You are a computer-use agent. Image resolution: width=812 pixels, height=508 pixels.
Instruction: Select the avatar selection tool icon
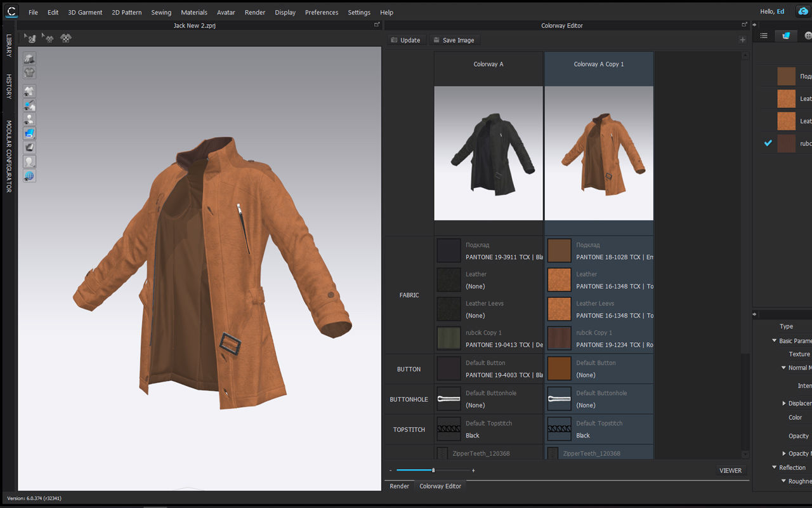29,38
